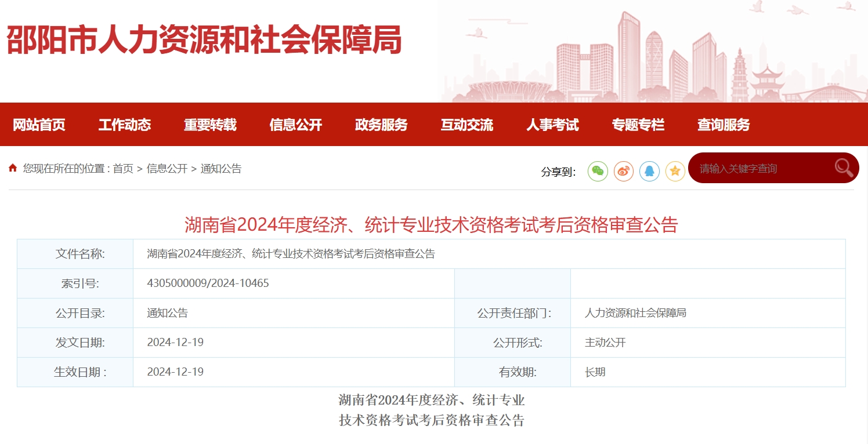Click the 首页 breadcrumb link
The image size is (868, 444).
point(123,169)
